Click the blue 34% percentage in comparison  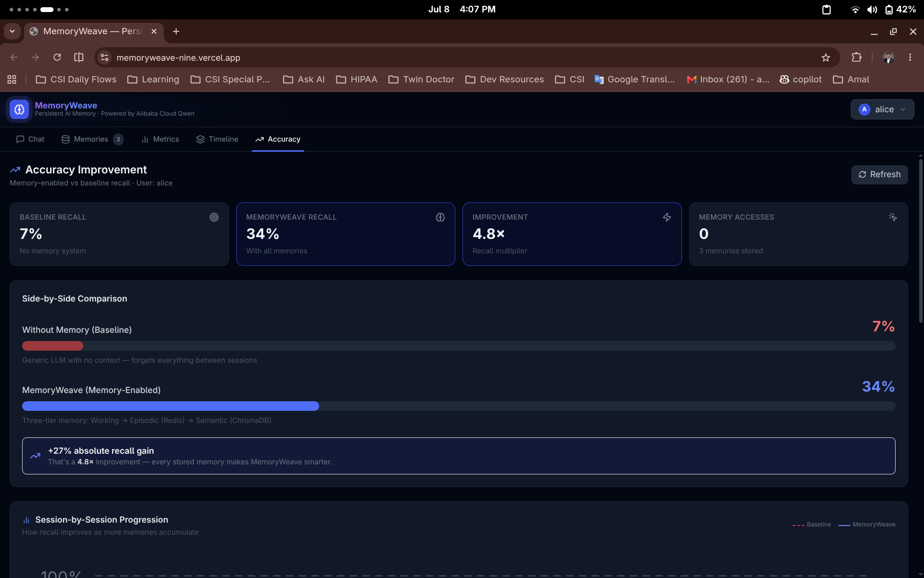click(x=878, y=386)
